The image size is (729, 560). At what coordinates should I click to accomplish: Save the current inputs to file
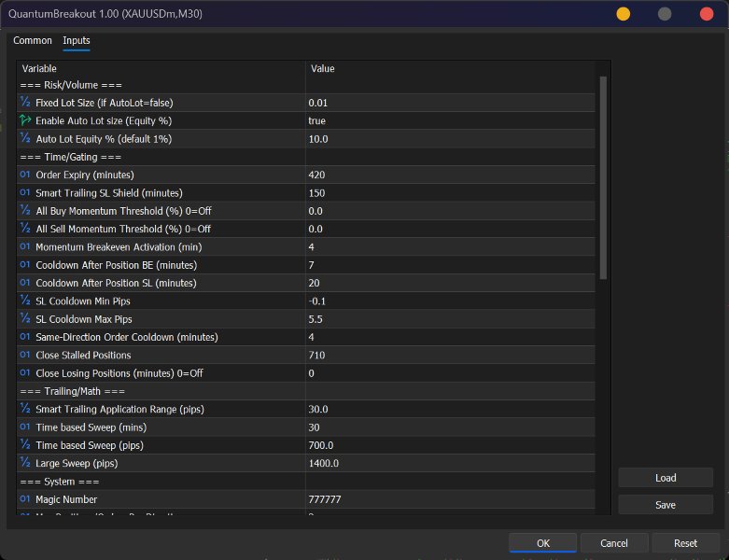pyautogui.click(x=666, y=505)
